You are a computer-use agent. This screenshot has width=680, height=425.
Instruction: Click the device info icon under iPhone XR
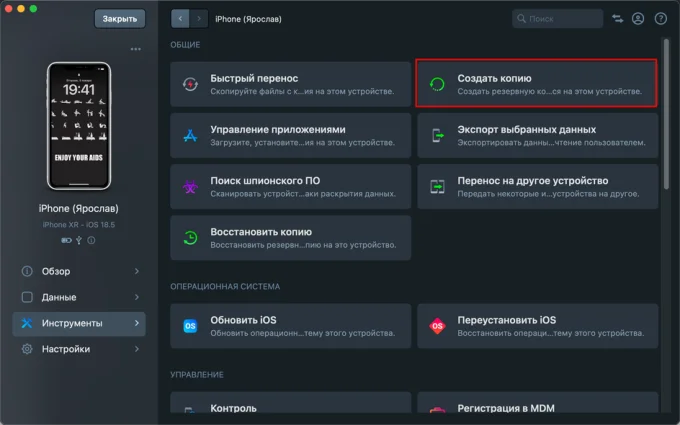coord(91,240)
